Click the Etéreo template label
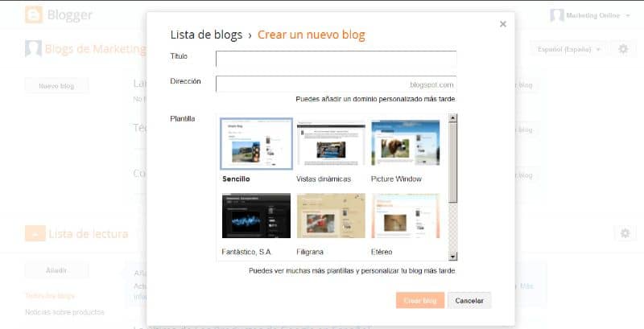 click(382, 252)
